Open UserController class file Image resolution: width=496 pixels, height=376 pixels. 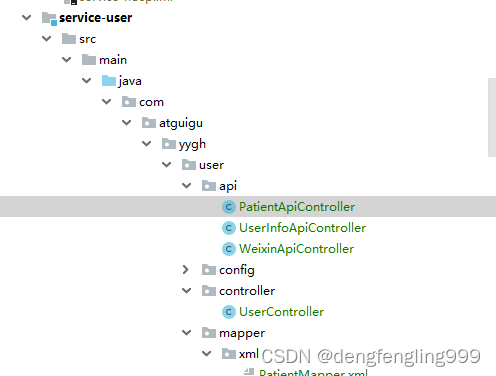coord(282,312)
